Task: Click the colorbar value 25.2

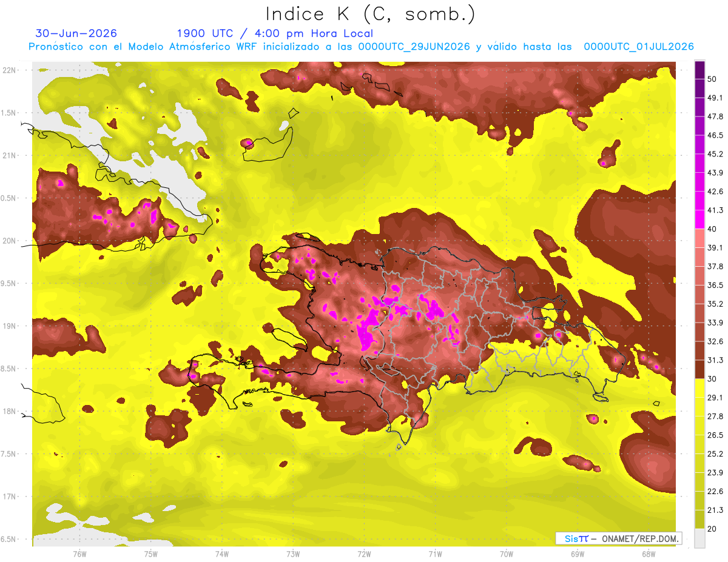Action: click(715, 453)
